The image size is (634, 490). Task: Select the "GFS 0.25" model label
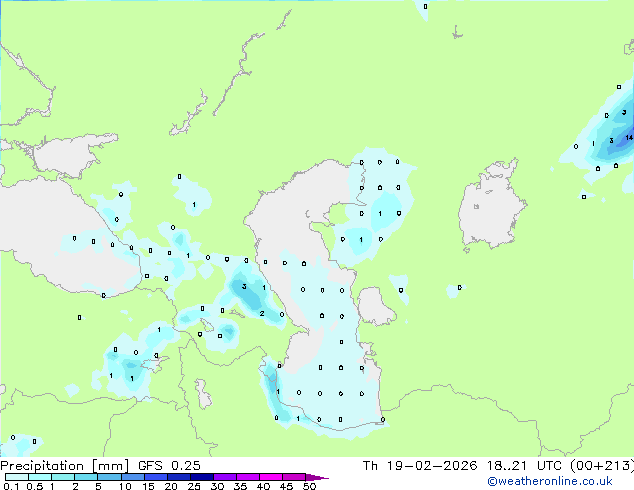(169, 466)
